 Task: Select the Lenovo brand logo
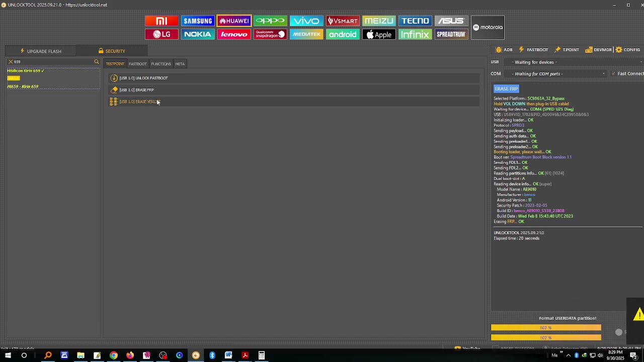[x=234, y=34]
